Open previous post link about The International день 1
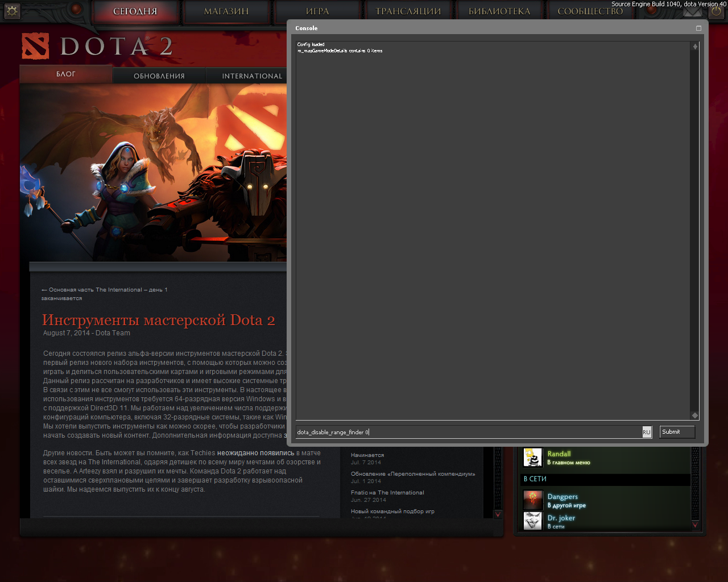The image size is (728, 582). click(104, 294)
